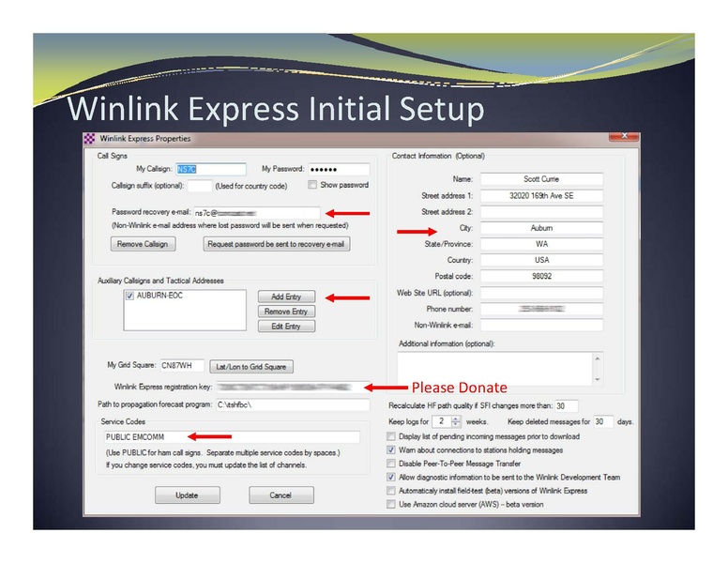Enable automatic install of field-test beta versions
The height and width of the screenshot is (563, 728).
[x=391, y=491]
